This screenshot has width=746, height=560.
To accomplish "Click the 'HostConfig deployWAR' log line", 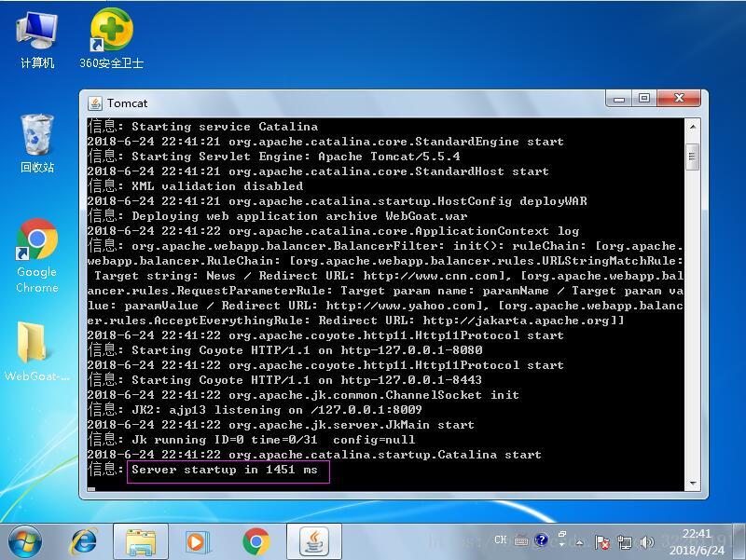I will tap(337, 201).
